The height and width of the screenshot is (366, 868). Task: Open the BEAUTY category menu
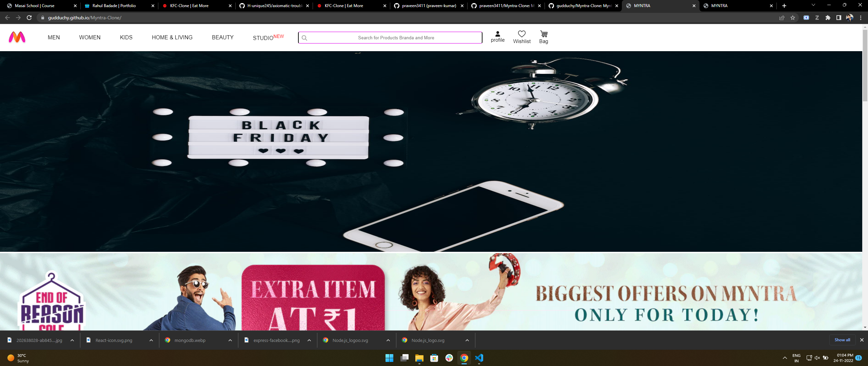(x=223, y=37)
